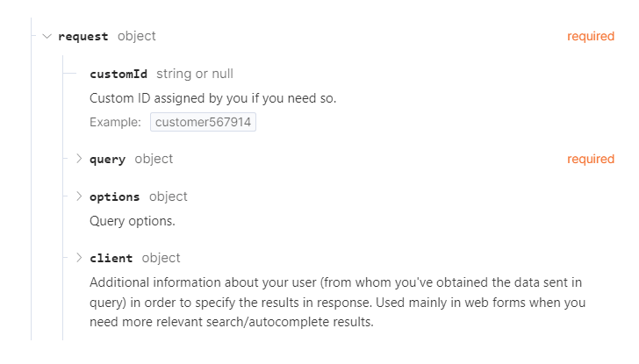The height and width of the screenshot is (364, 639).
Task: Expand the query object chevron
Action: click(79, 159)
